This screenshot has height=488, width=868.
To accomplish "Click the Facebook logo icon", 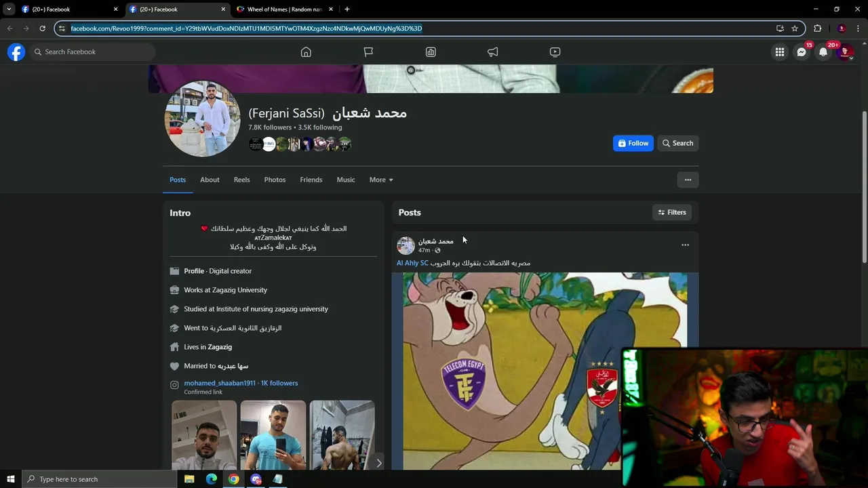I will [x=16, y=52].
